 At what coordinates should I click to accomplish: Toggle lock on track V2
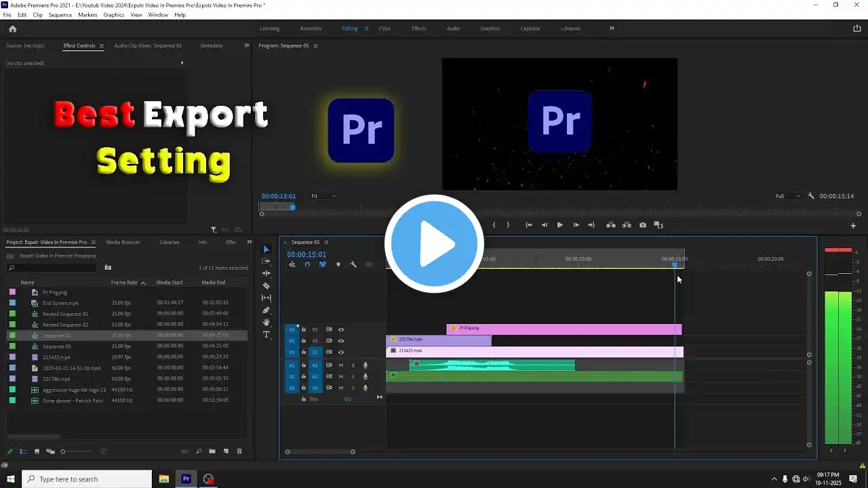[x=304, y=341]
